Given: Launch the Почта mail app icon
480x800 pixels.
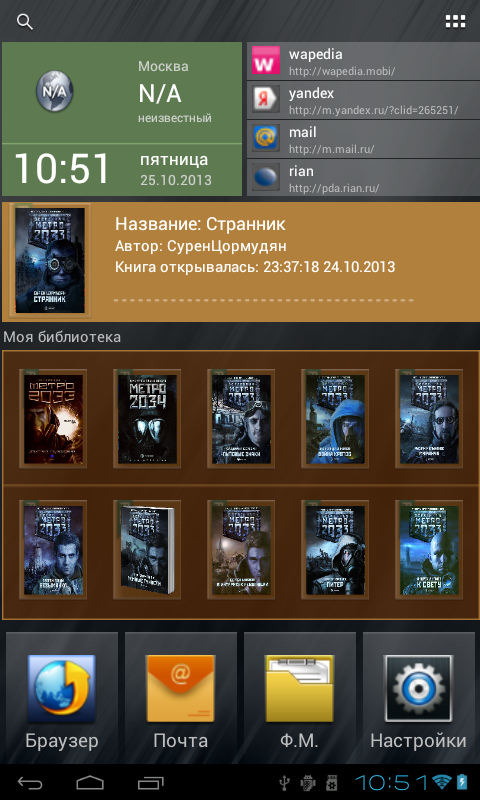Looking at the screenshot, I should pyautogui.click(x=181, y=688).
